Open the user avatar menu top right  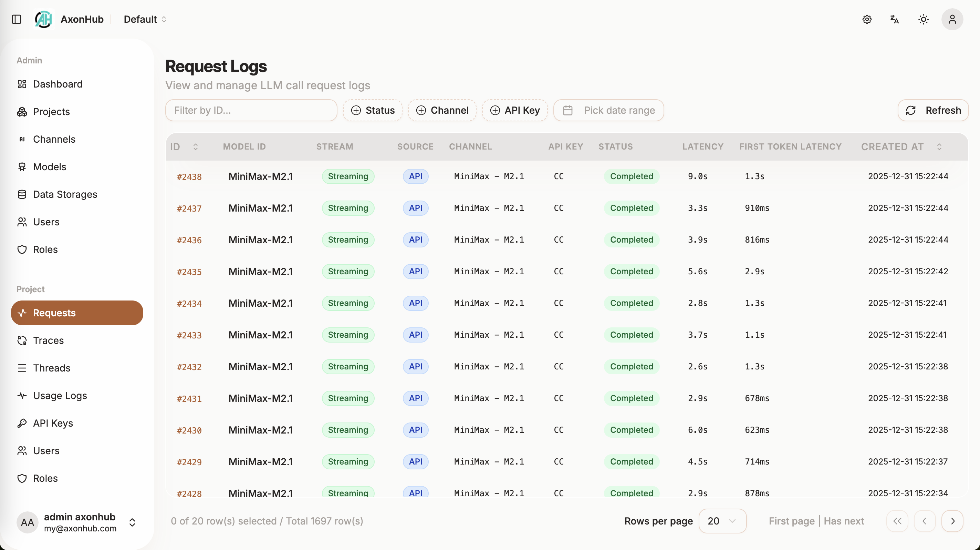[x=952, y=19]
